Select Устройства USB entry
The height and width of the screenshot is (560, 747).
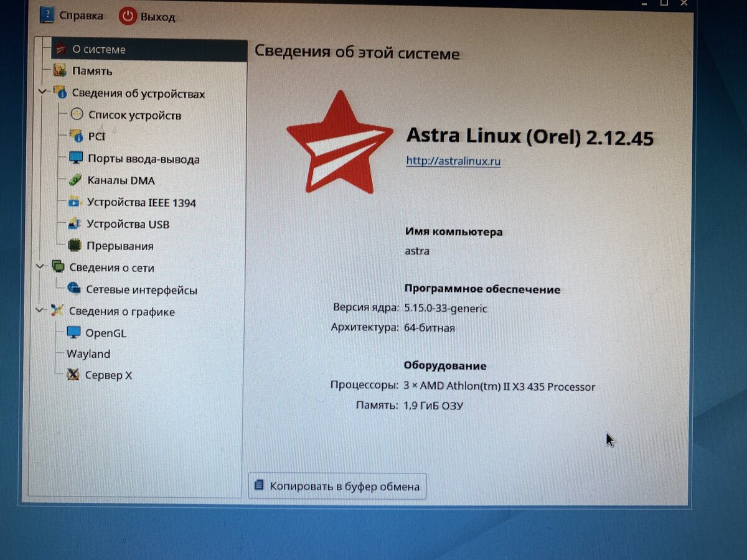128,224
